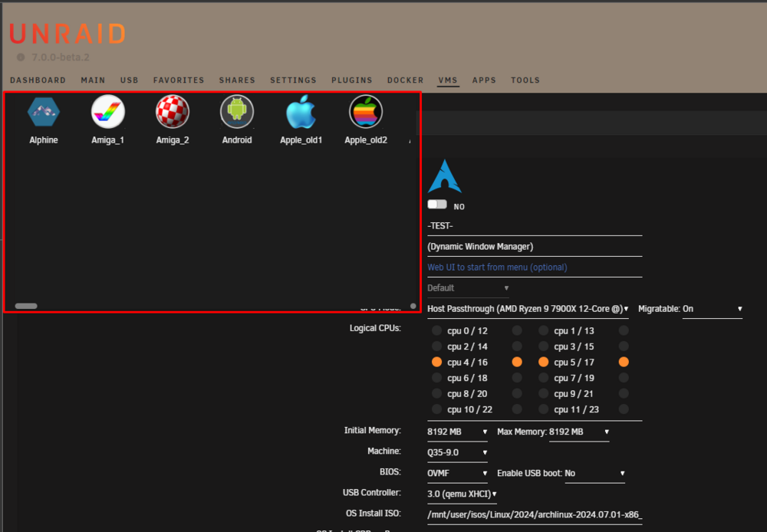Toggle the NO switch under Arch icon
The height and width of the screenshot is (532, 767).
click(x=437, y=205)
